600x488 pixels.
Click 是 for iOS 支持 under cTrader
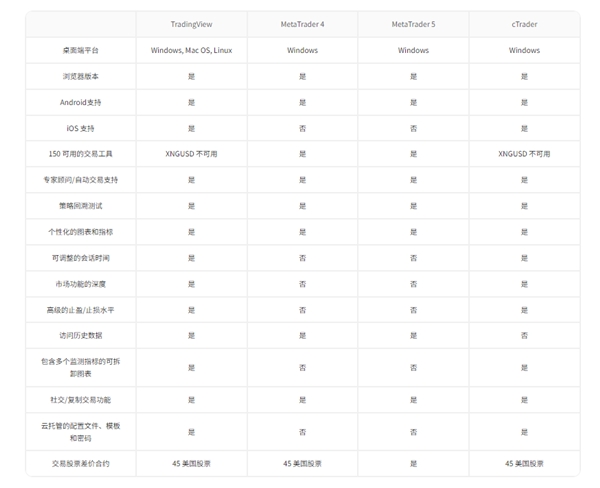[524, 129]
